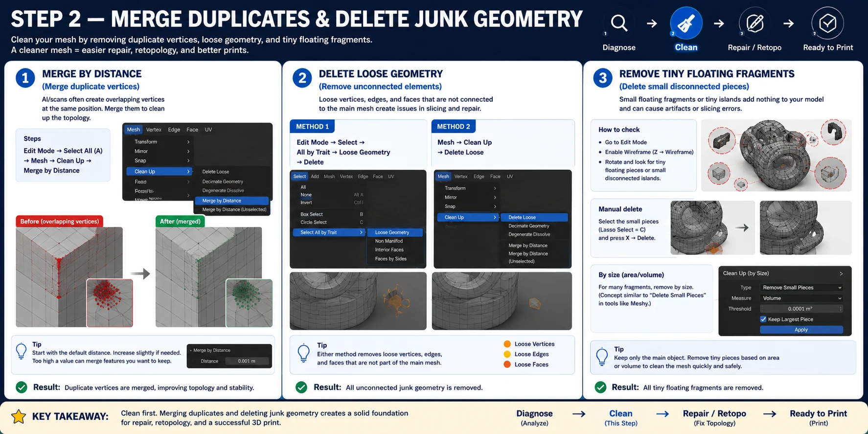Toggle the Keep Largest Piece checkbox

pos(763,319)
